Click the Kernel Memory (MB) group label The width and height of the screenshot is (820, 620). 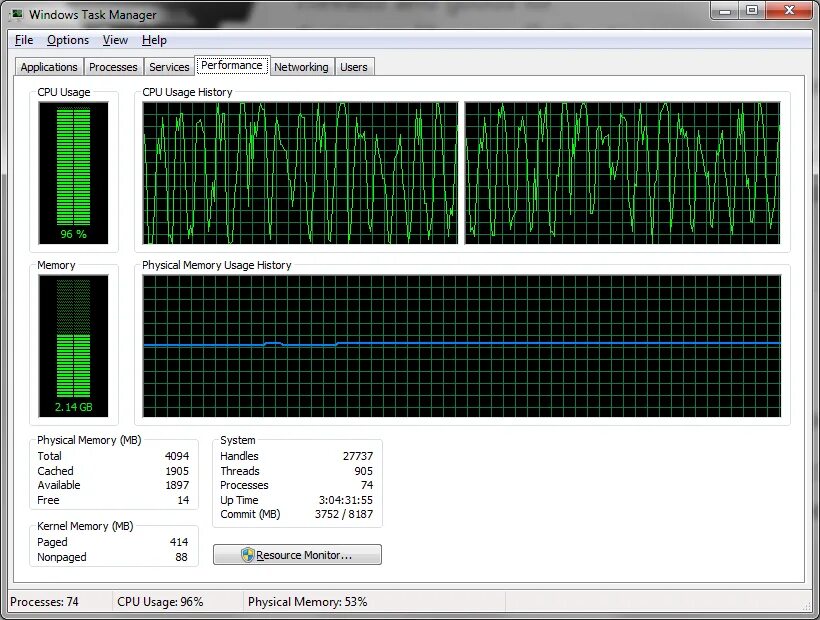85,526
